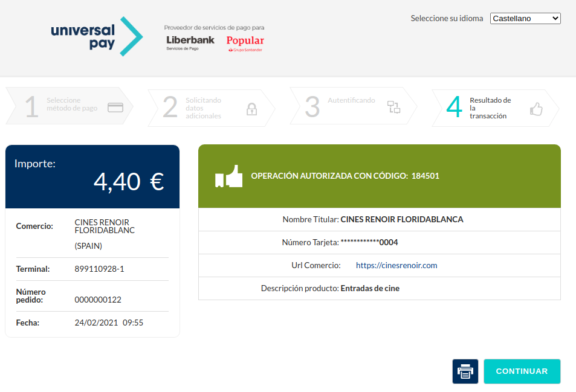Click the white thumbs-up in green banner
This screenshot has height=392, width=576.
(228, 176)
